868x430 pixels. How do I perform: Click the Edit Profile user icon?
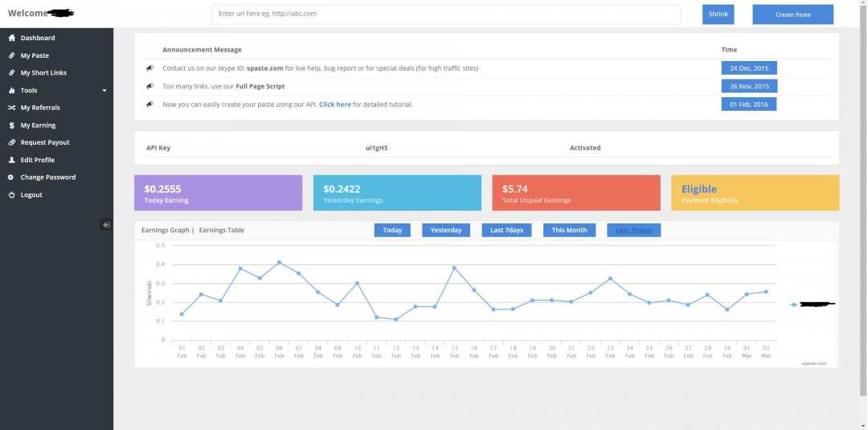pyautogui.click(x=11, y=160)
